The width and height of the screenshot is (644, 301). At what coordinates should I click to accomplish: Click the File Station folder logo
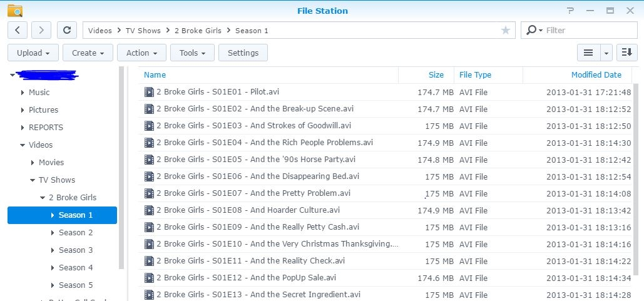[x=15, y=11]
